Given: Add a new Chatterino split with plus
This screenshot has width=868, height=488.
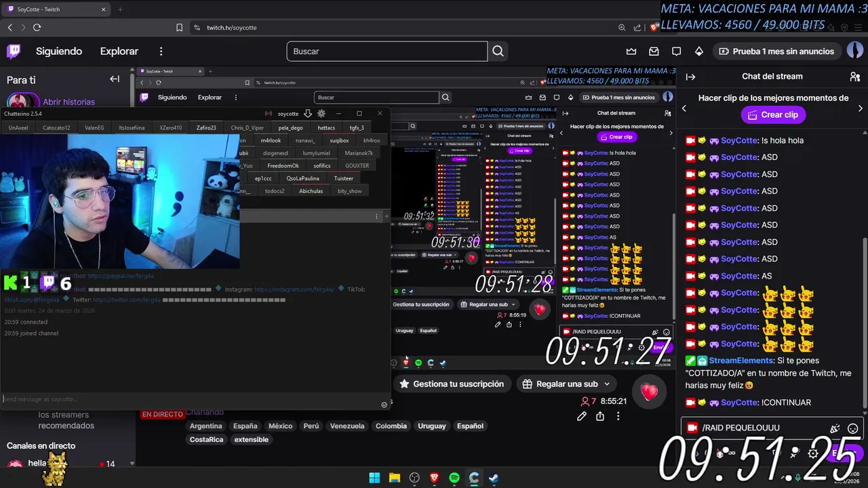Looking at the screenshot, I should [387, 216].
